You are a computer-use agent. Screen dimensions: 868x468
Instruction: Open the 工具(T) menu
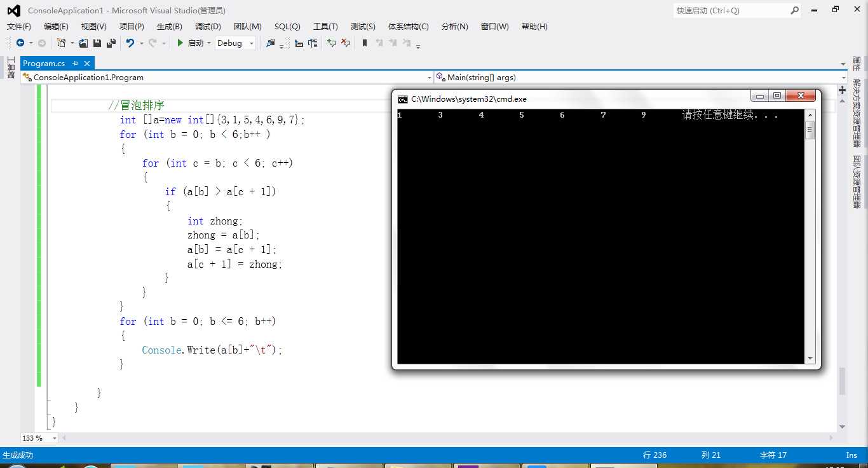pos(325,26)
